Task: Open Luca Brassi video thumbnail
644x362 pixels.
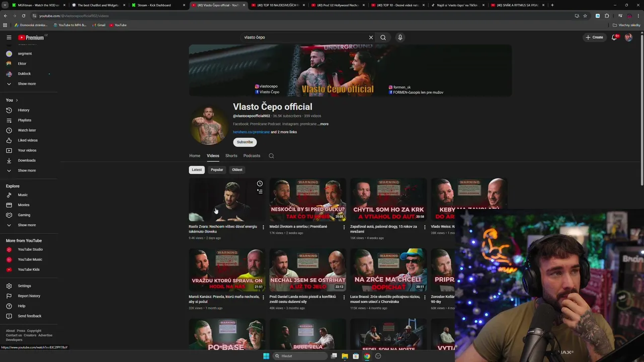Action: (x=388, y=270)
